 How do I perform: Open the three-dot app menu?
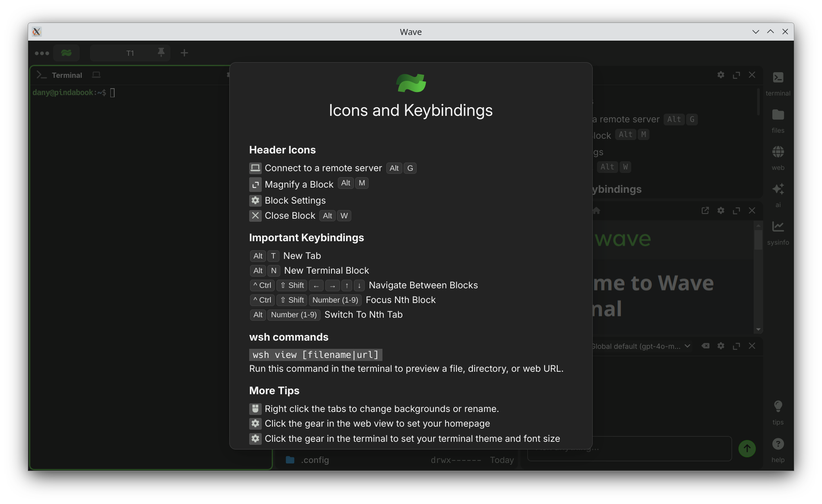click(42, 53)
